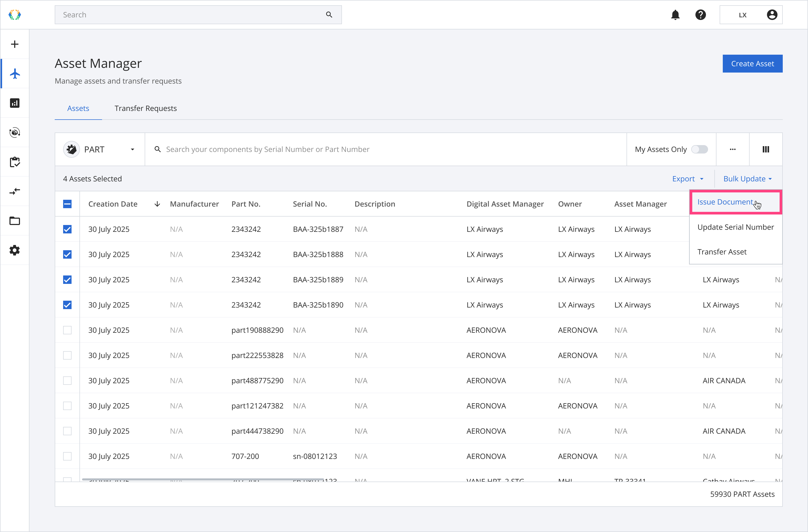
Task: Open the Export dropdown
Action: pyautogui.click(x=688, y=179)
